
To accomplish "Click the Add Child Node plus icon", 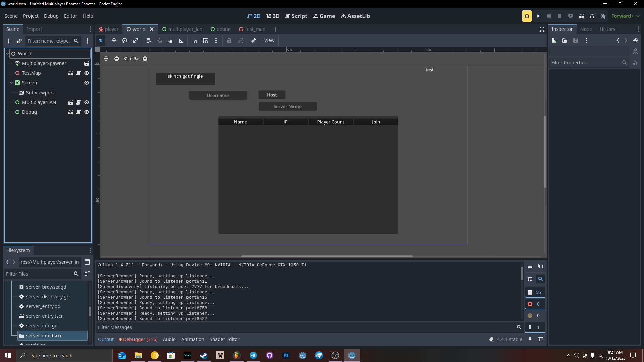I will point(9,41).
